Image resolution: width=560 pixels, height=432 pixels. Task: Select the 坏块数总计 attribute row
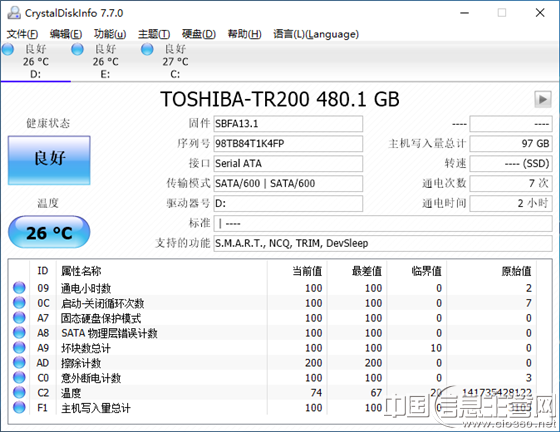(x=272, y=348)
